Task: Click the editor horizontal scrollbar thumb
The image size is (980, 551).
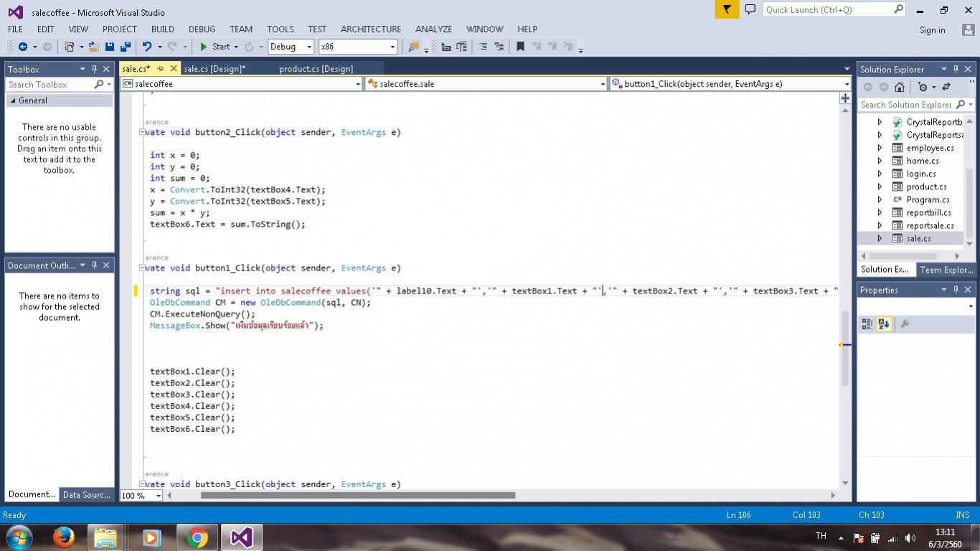Action: [358, 495]
